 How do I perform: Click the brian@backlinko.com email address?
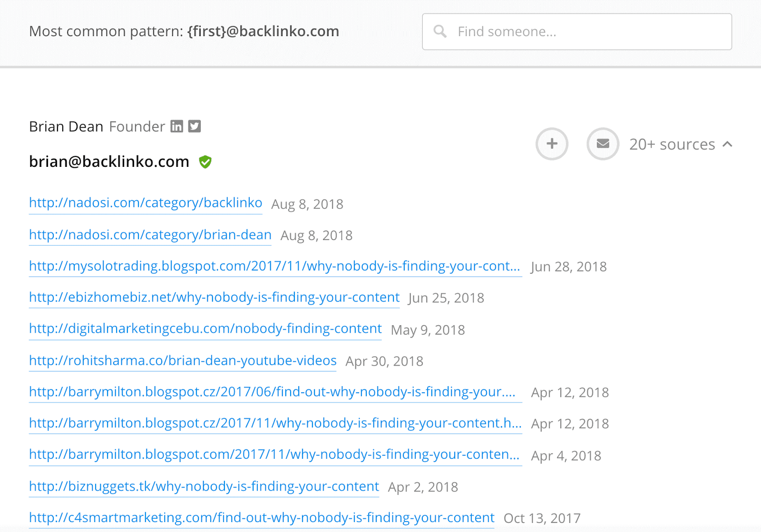(x=109, y=162)
